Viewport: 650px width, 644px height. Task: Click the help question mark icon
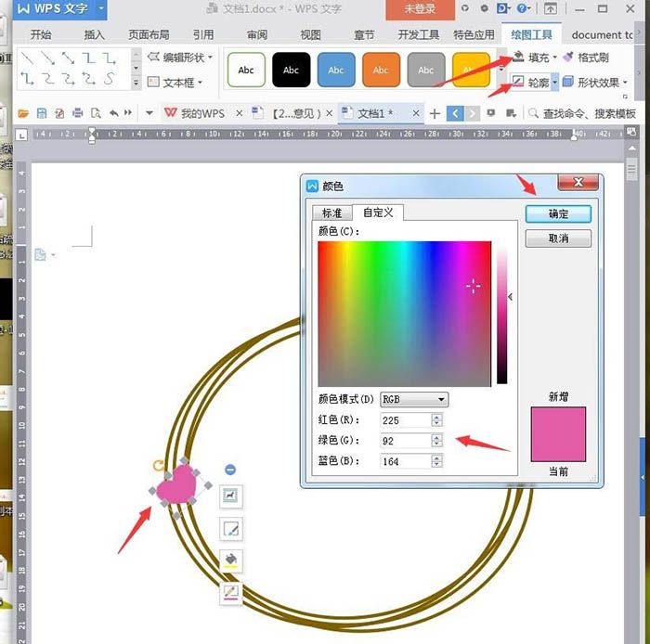click(x=522, y=8)
